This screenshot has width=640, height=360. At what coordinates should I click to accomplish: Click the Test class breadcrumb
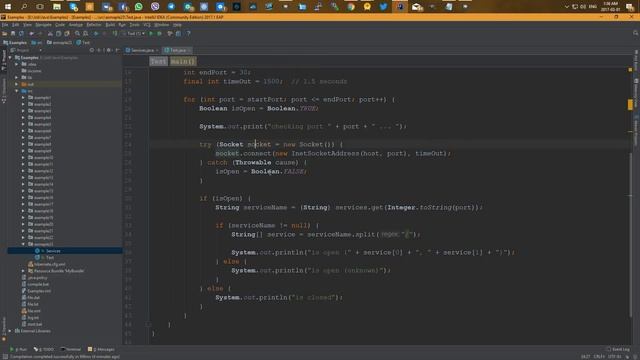click(158, 61)
